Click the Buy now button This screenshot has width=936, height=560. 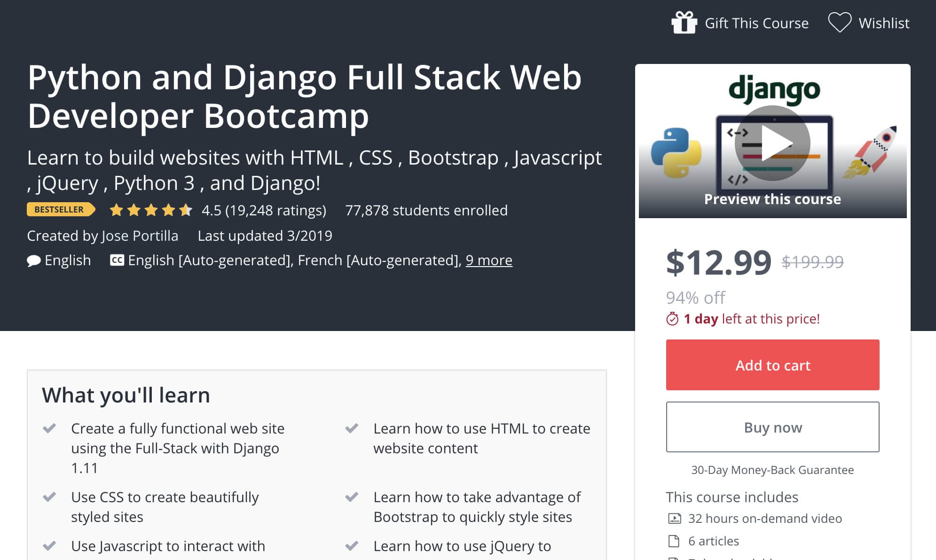point(772,427)
